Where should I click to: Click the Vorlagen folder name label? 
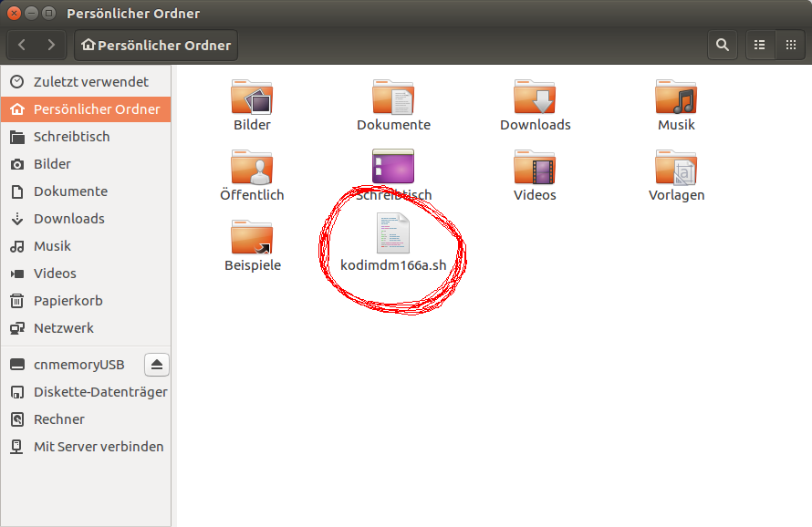click(676, 195)
